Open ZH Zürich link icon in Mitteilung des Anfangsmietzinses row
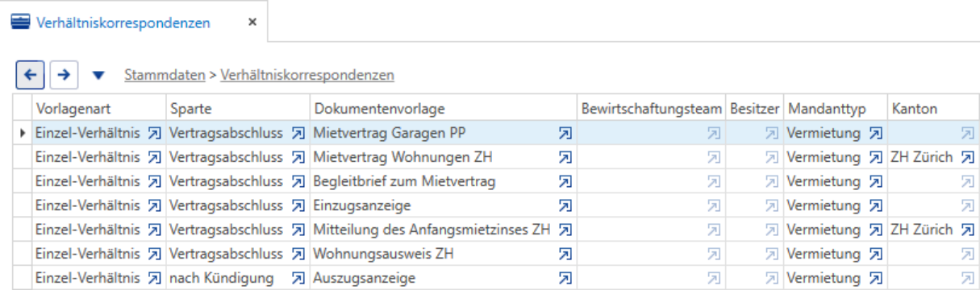 pyautogui.click(x=968, y=230)
